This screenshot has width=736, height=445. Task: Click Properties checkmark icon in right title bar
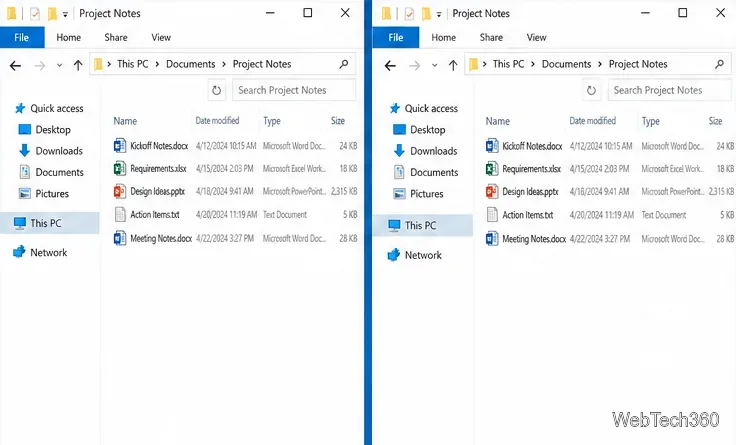coord(409,14)
